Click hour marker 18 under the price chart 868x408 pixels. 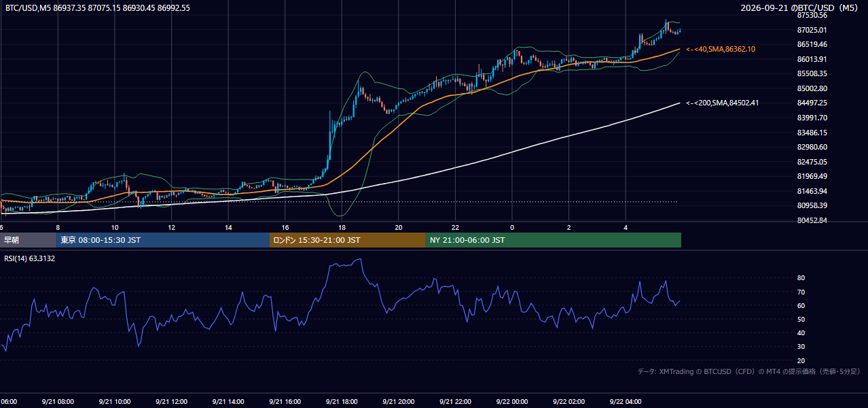pyautogui.click(x=342, y=227)
